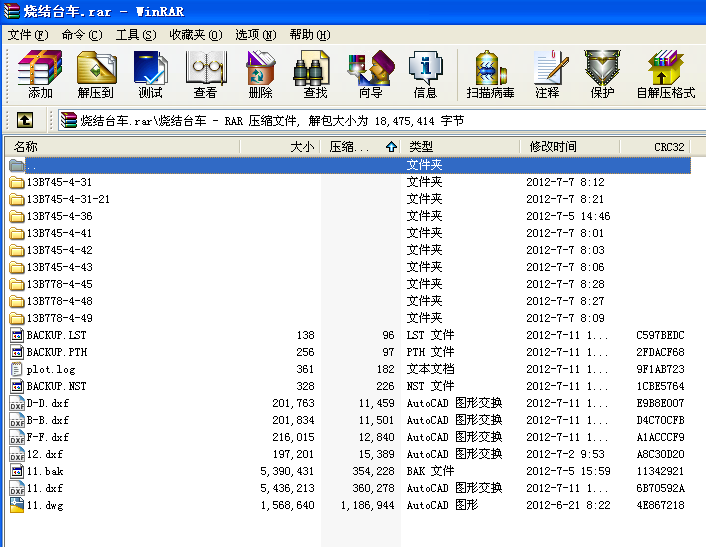Click the folder icon of 13B745-4-31
The image size is (706, 547).
point(17,182)
